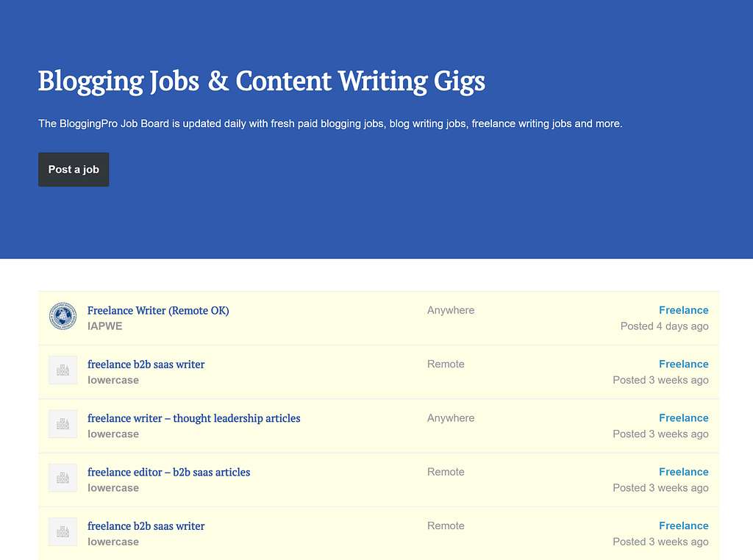The height and width of the screenshot is (560, 753).
Task: Open the Freelance Writer (Remote OK) job posting
Action: point(157,310)
